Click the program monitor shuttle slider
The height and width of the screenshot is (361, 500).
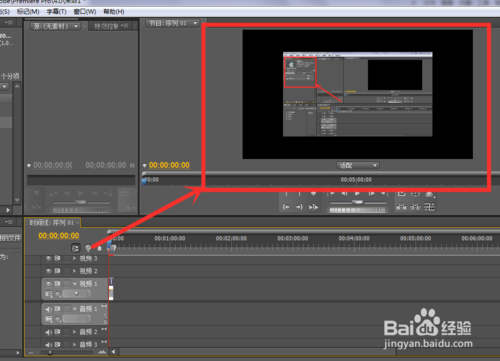click(358, 202)
